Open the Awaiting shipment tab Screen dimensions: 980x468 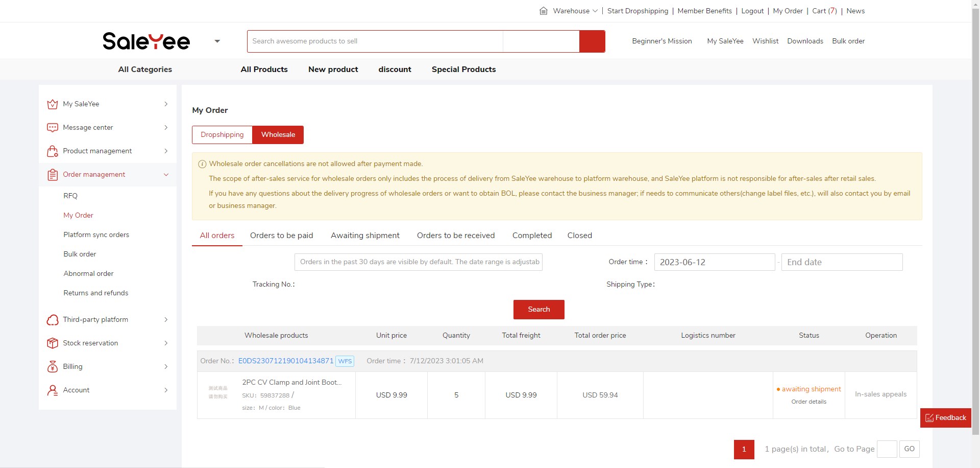tap(365, 236)
